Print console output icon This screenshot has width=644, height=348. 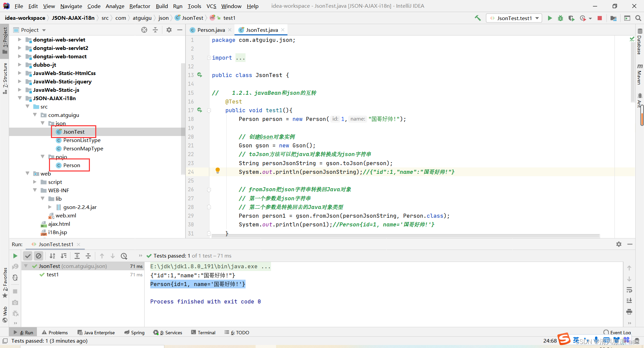(629, 312)
